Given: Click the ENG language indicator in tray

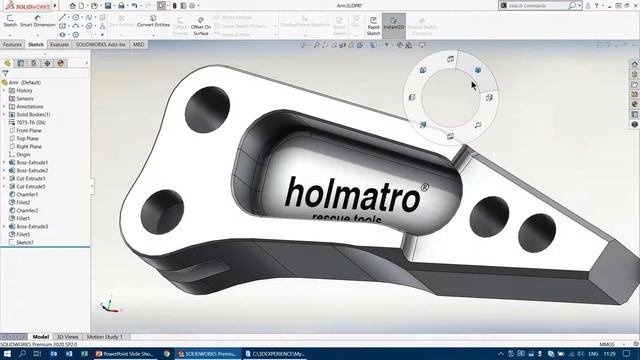Looking at the screenshot, I should 593,354.
